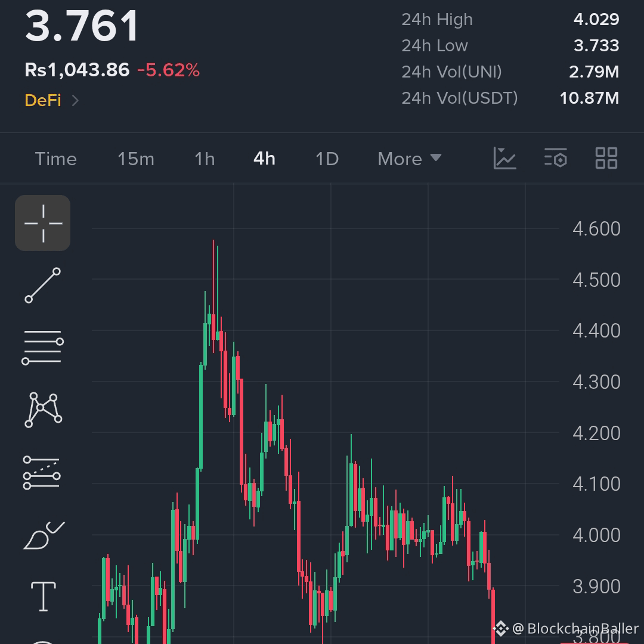Click the 3.761 current price
This screenshot has width=644, height=644.
click(82, 26)
